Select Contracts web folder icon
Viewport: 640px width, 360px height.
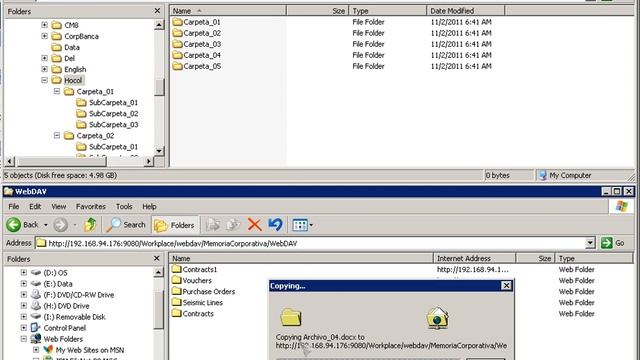(176, 313)
